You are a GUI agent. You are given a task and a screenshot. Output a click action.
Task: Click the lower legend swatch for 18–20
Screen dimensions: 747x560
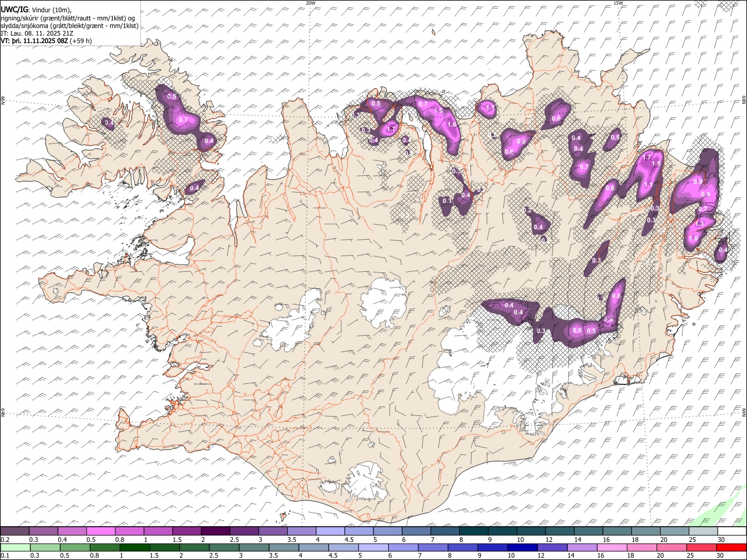pyautogui.click(x=641, y=547)
